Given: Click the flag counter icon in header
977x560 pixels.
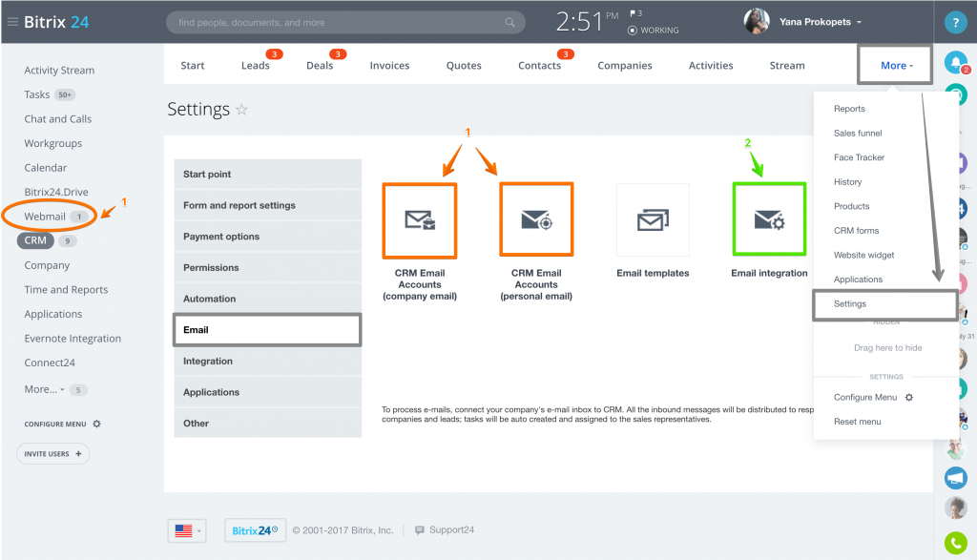Looking at the screenshot, I should pos(635,13).
